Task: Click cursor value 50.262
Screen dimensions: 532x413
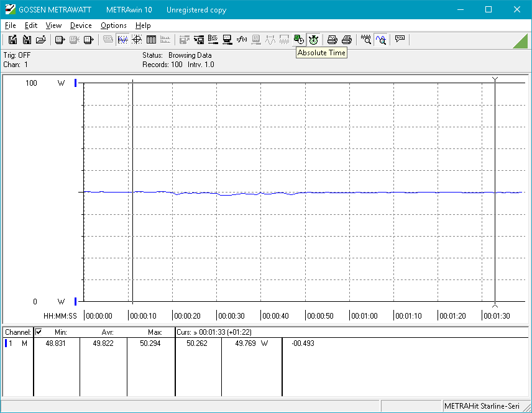Action: coord(197,343)
